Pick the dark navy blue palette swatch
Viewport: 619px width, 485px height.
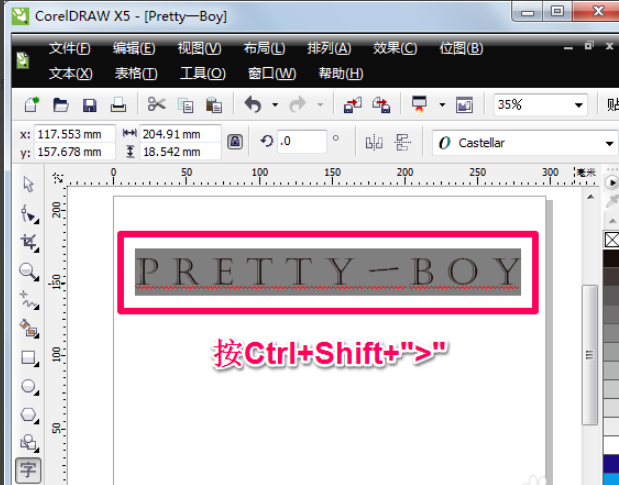point(611,463)
